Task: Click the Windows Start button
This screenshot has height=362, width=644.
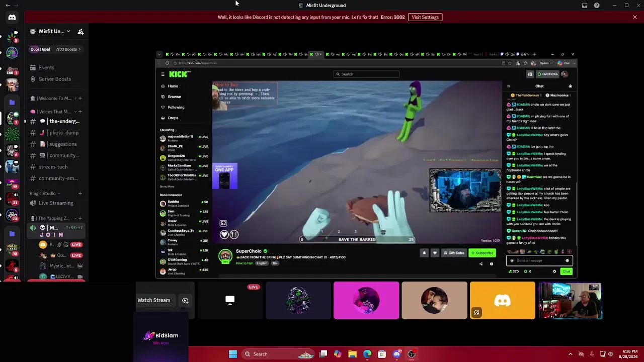Action: coord(233,354)
